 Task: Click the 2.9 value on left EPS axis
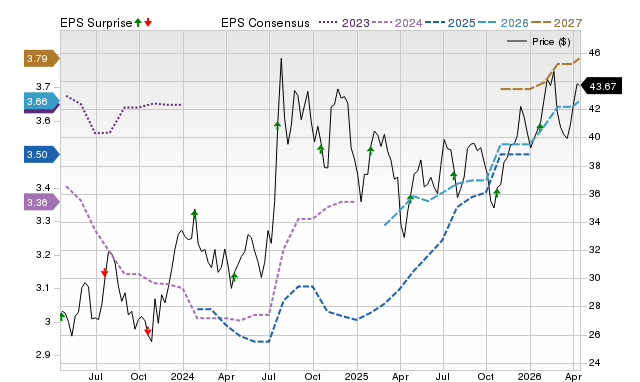click(x=43, y=355)
